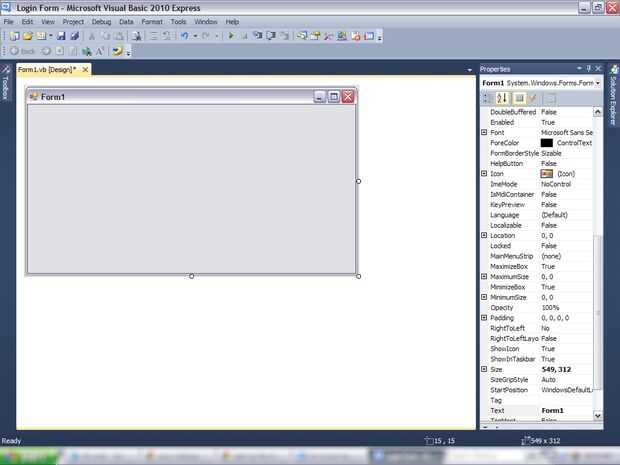Click the Save All icon
The height and width of the screenshot is (465, 620).
pyautogui.click(x=74, y=36)
